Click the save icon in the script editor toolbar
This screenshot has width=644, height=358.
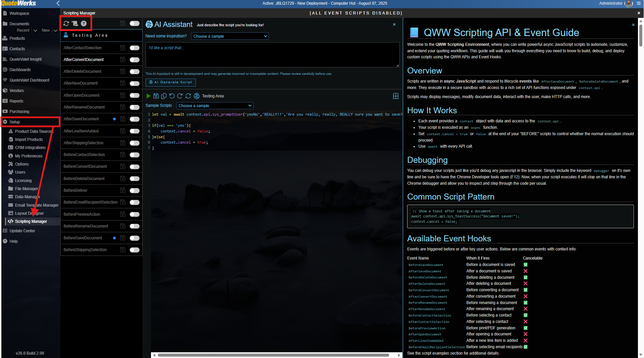click(x=156, y=96)
